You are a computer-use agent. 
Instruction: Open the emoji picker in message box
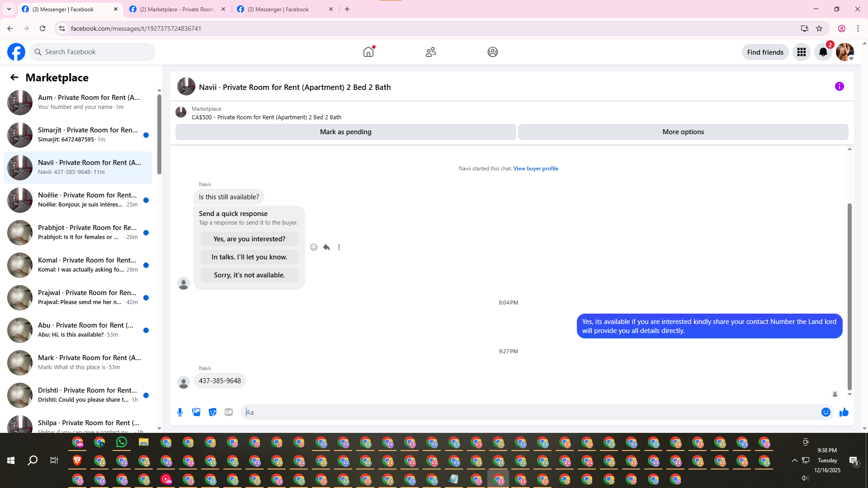[826, 412]
